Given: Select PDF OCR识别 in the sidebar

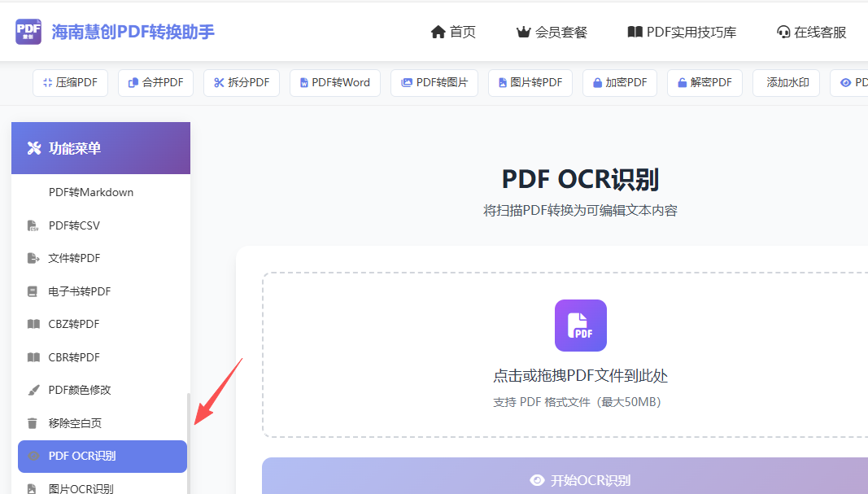Looking at the screenshot, I should point(103,457).
